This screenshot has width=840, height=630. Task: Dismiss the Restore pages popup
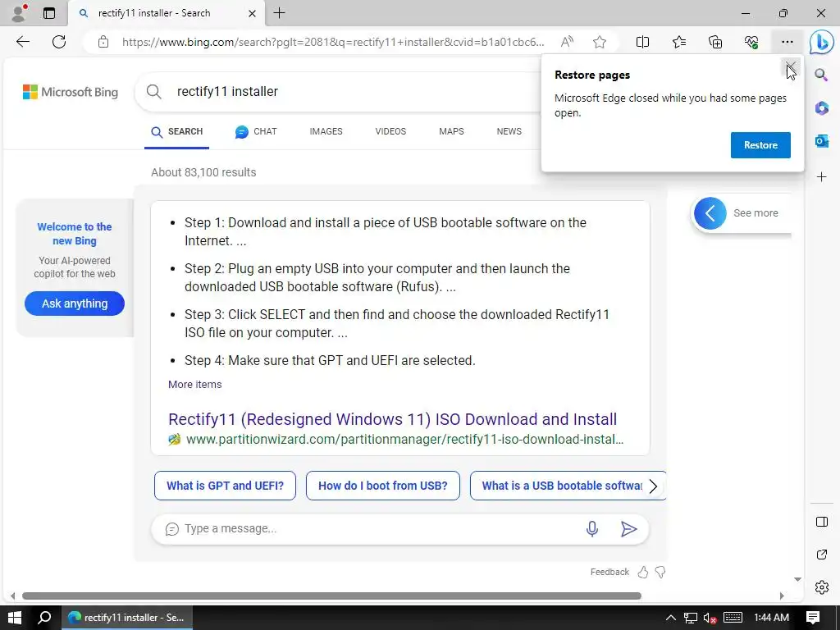[791, 68]
